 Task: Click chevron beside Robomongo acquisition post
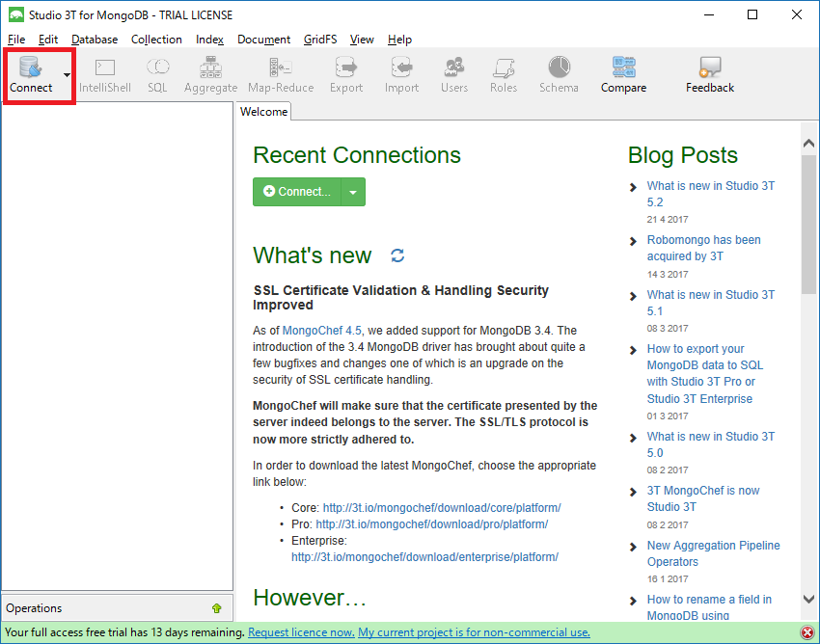pyautogui.click(x=633, y=241)
